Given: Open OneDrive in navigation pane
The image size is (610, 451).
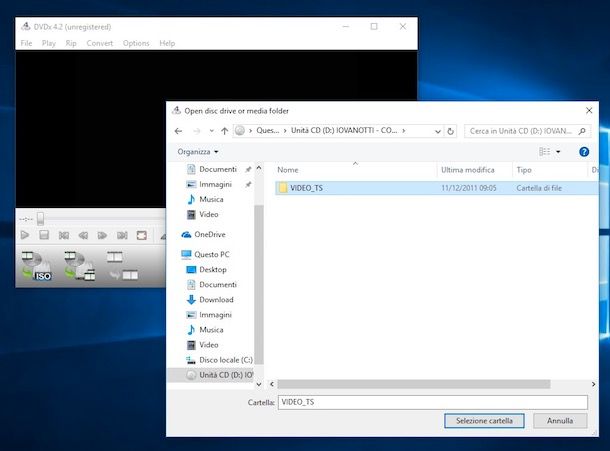Looking at the screenshot, I should point(210,234).
